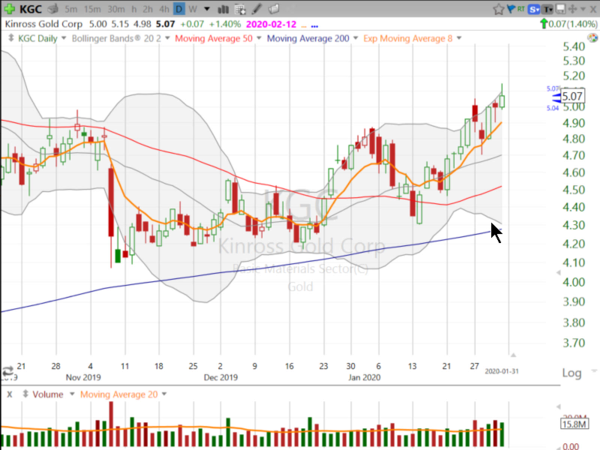Click the resize arrows beside Volume
This screenshot has width=600, height=450.
coord(26,394)
